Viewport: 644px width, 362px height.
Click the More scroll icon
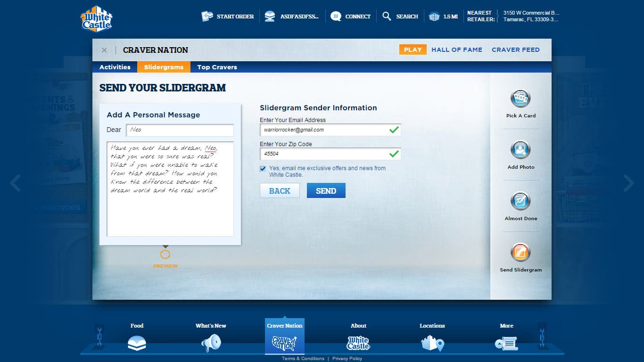pyautogui.click(x=506, y=343)
